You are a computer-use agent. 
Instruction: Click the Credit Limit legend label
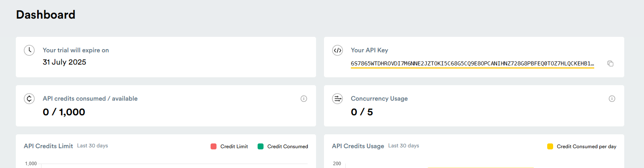point(234,147)
